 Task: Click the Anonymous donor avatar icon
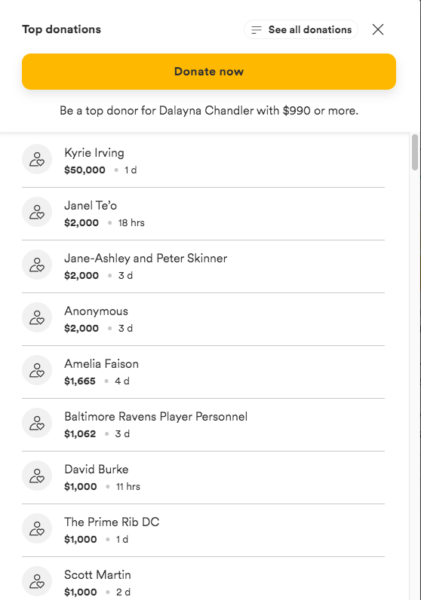pos(37,318)
